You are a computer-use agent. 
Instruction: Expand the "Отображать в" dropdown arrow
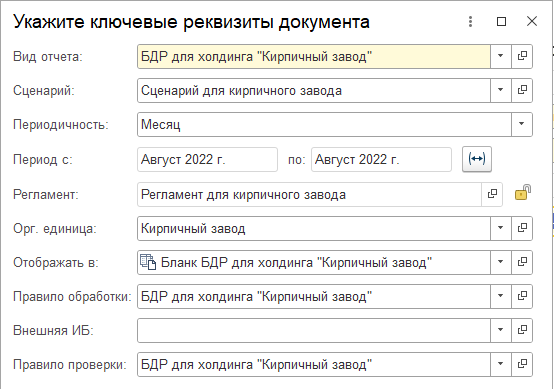pyautogui.click(x=501, y=262)
